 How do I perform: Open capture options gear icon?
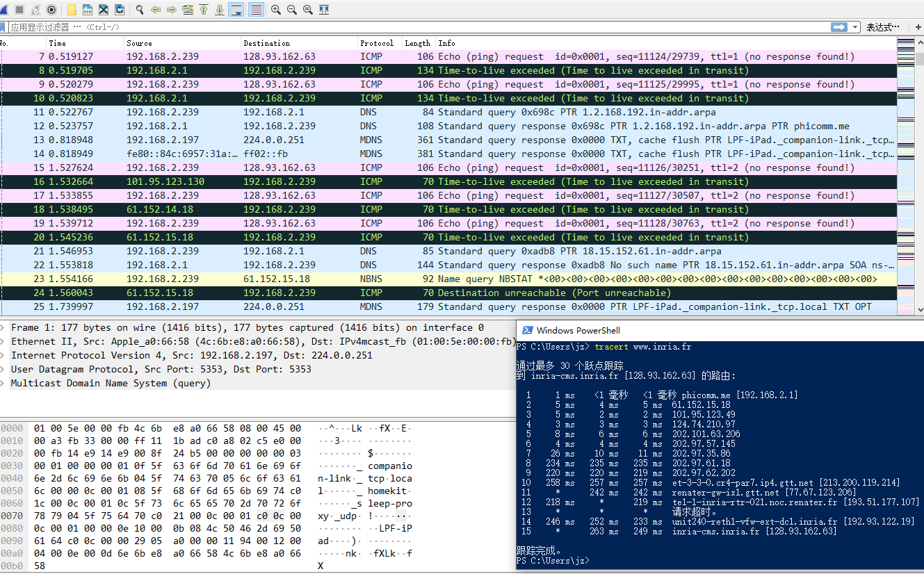51,10
